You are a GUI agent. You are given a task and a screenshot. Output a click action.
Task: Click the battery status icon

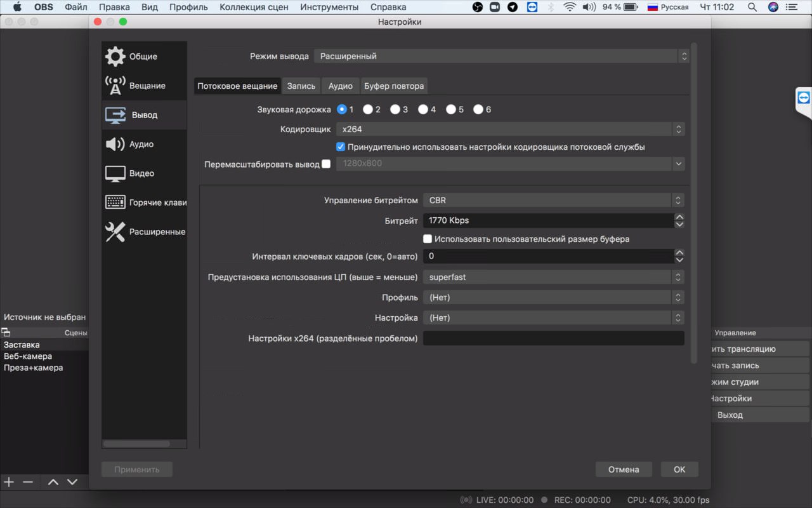[631, 7]
